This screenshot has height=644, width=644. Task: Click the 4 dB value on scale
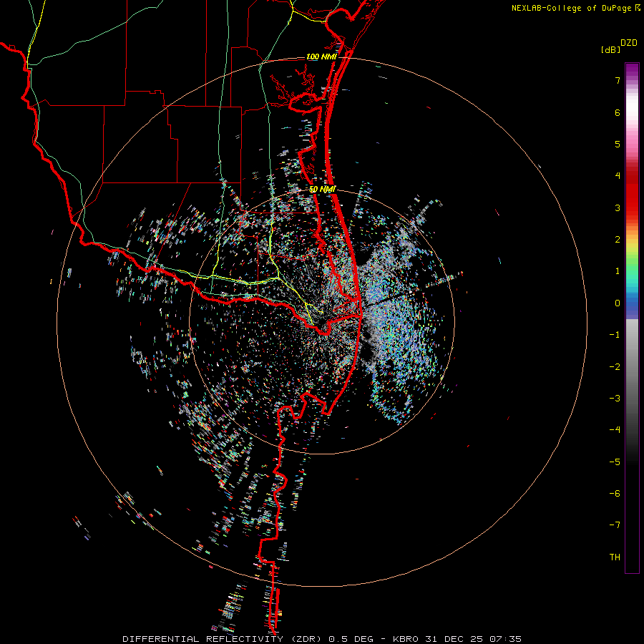(618, 176)
